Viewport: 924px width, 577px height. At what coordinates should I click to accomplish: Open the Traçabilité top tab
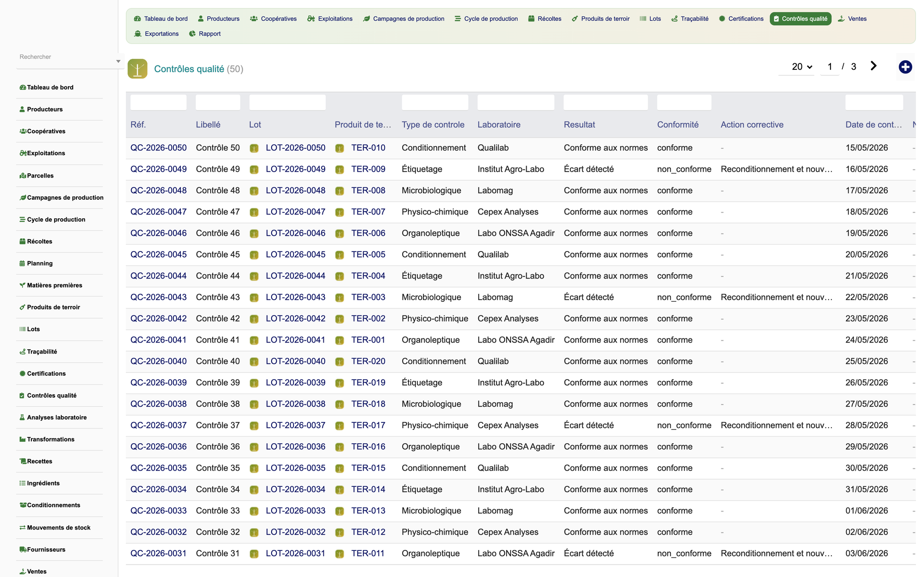click(x=690, y=19)
